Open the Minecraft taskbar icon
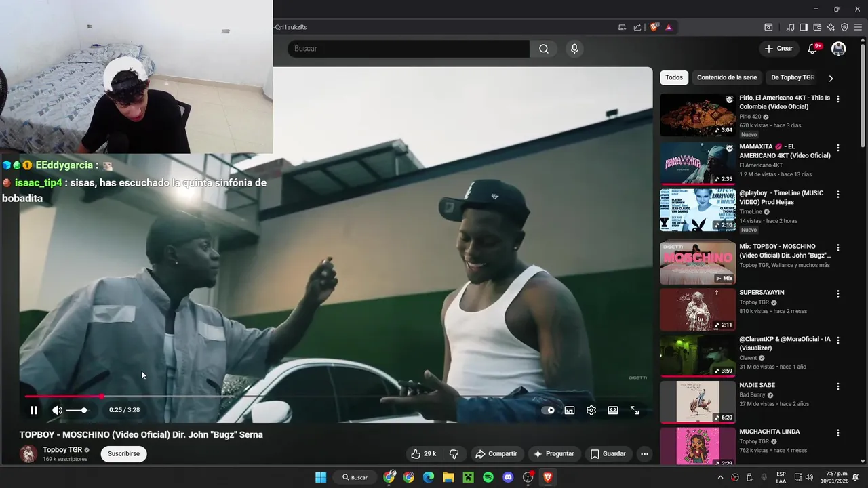The width and height of the screenshot is (868, 488). tap(468, 477)
